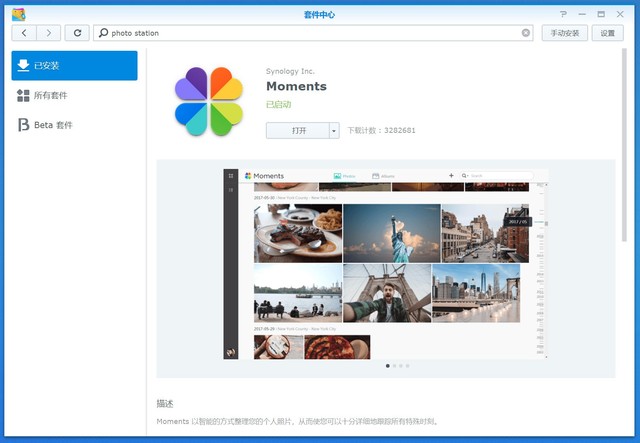
Task: Click the 描述 section heading
Action: tap(165, 404)
